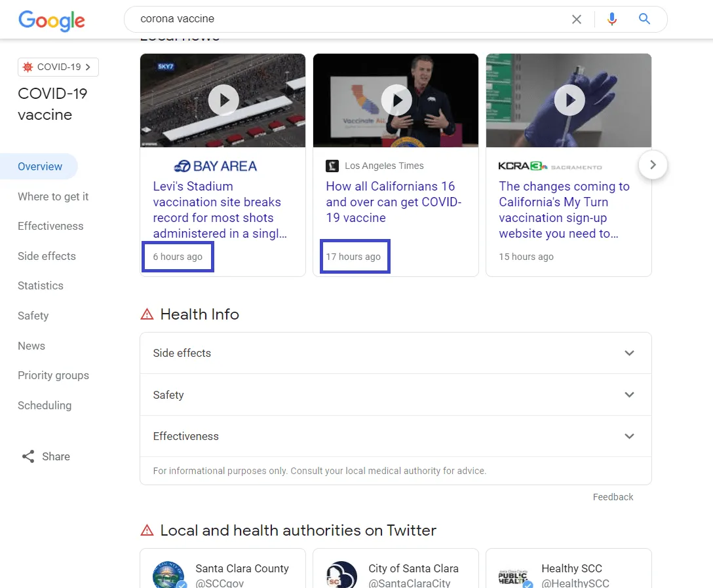The height and width of the screenshot is (588, 713).
Task: Click the Share icon in sidebar
Action: pyautogui.click(x=28, y=456)
